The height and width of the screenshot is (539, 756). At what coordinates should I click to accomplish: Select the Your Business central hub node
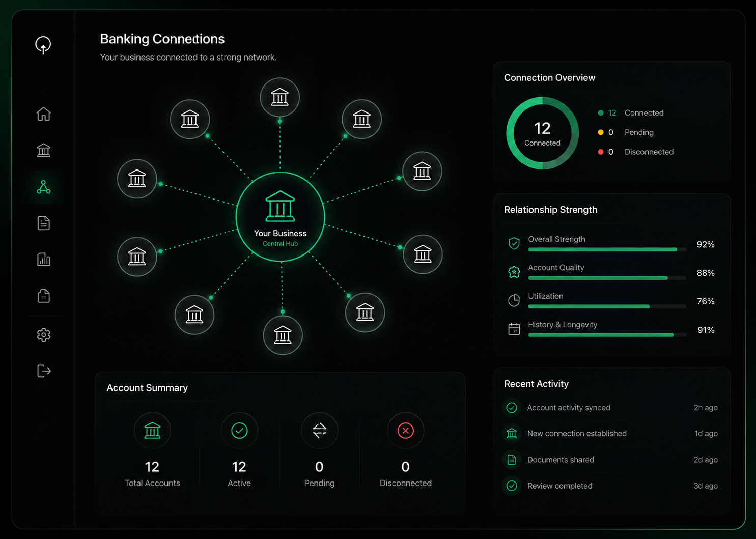point(280,217)
